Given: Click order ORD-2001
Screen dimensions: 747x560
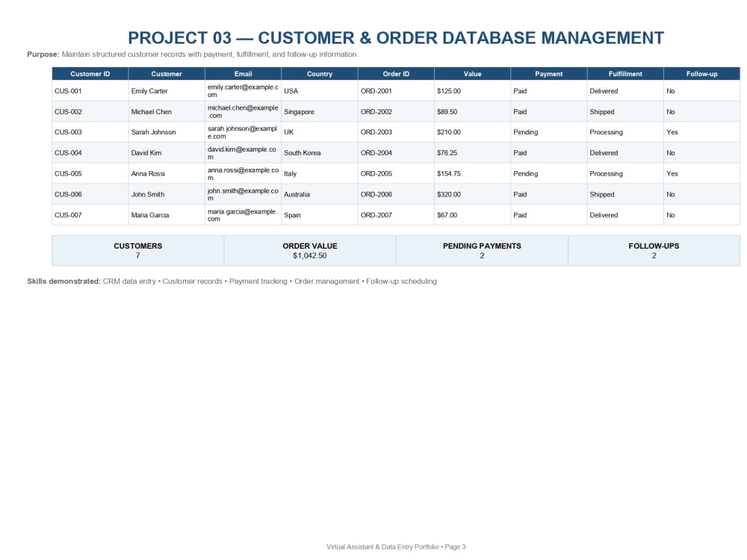Looking at the screenshot, I should point(376,91).
